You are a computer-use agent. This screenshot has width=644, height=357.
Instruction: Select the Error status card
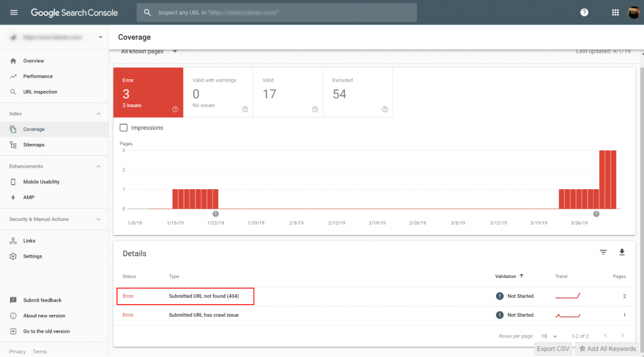(x=148, y=92)
